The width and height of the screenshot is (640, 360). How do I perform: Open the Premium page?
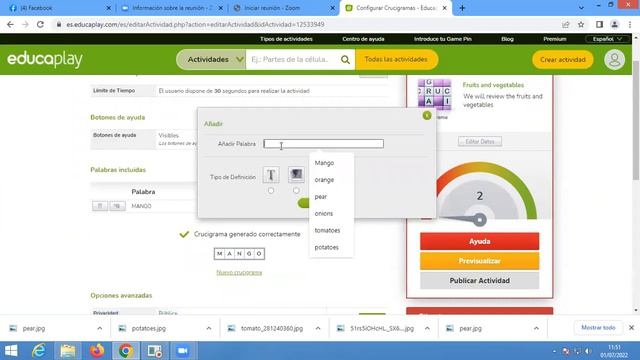(555, 39)
